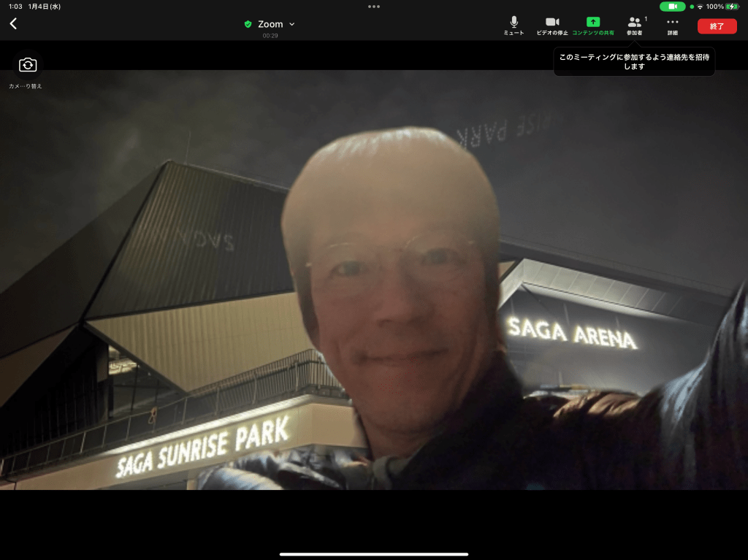Tap the green camera-in-use status indicator
The height and width of the screenshot is (560, 748).
672,7
